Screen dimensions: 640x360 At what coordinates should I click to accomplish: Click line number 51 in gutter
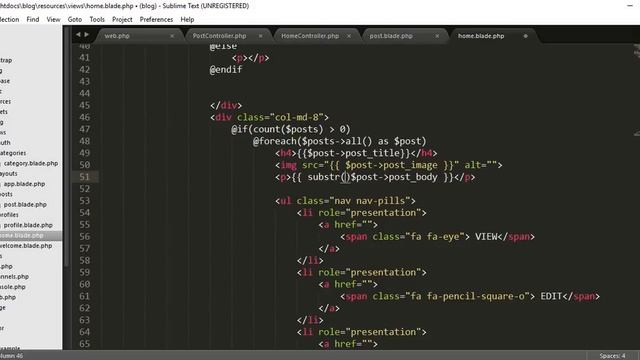(x=84, y=177)
